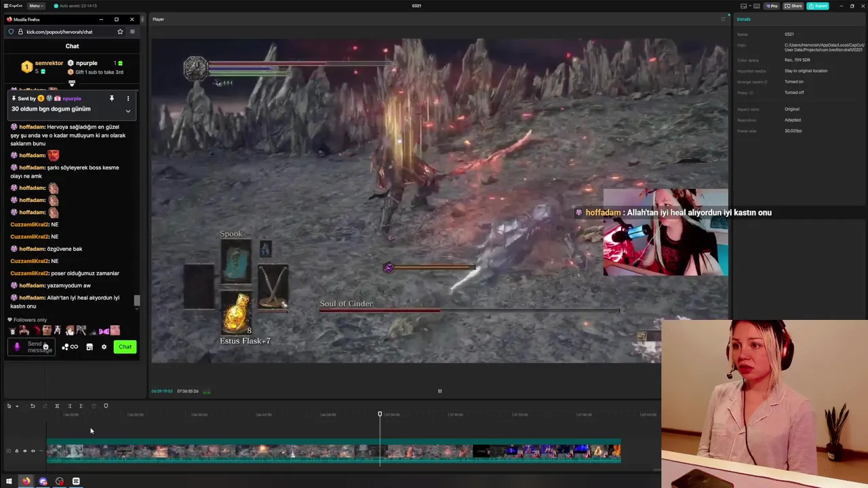
Task: Click the playhead handle on the timeline ruler
Action: [x=380, y=414]
